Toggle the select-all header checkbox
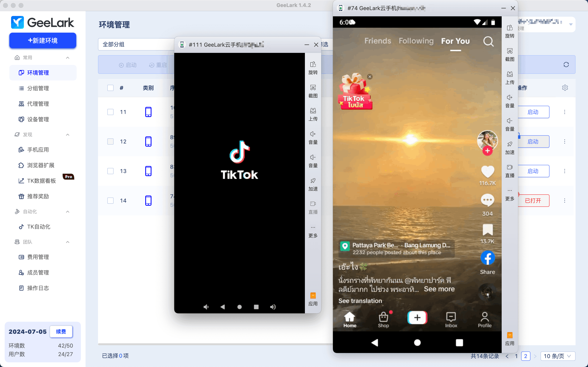 pyautogui.click(x=110, y=88)
